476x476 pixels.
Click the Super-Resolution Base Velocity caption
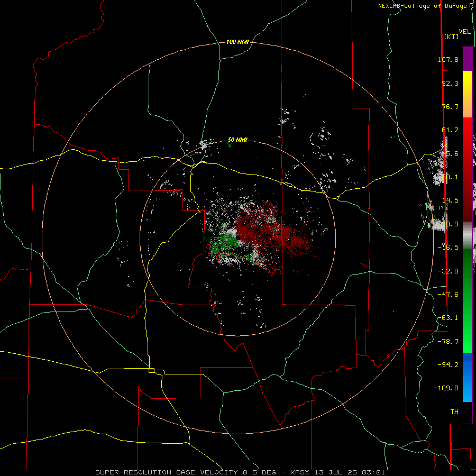[240, 472]
